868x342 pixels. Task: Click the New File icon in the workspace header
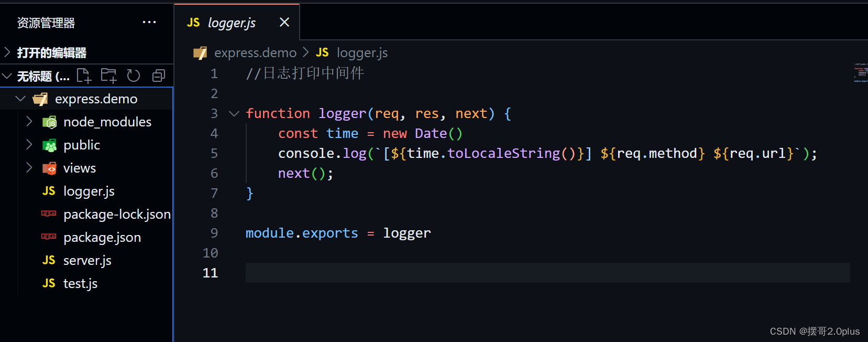[84, 76]
